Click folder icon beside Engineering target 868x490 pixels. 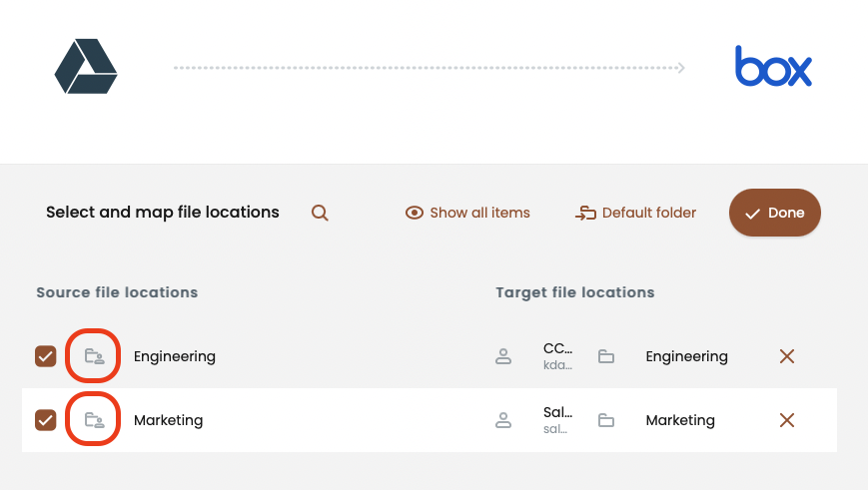coord(606,356)
